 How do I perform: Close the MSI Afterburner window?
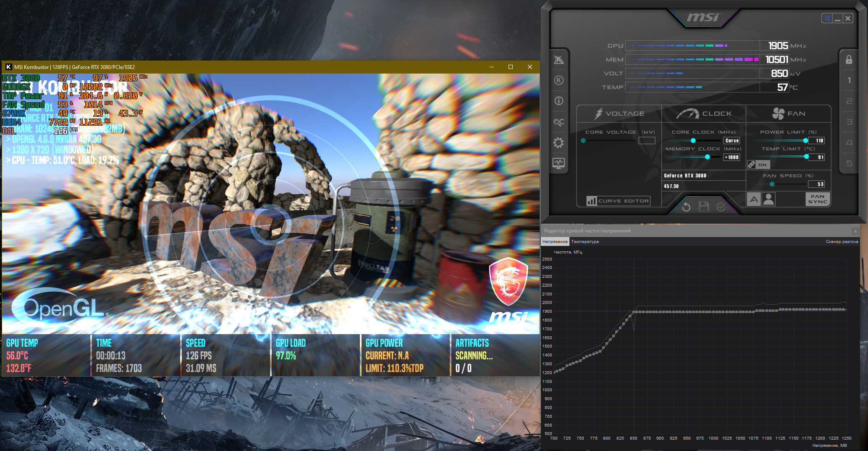click(848, 18)
